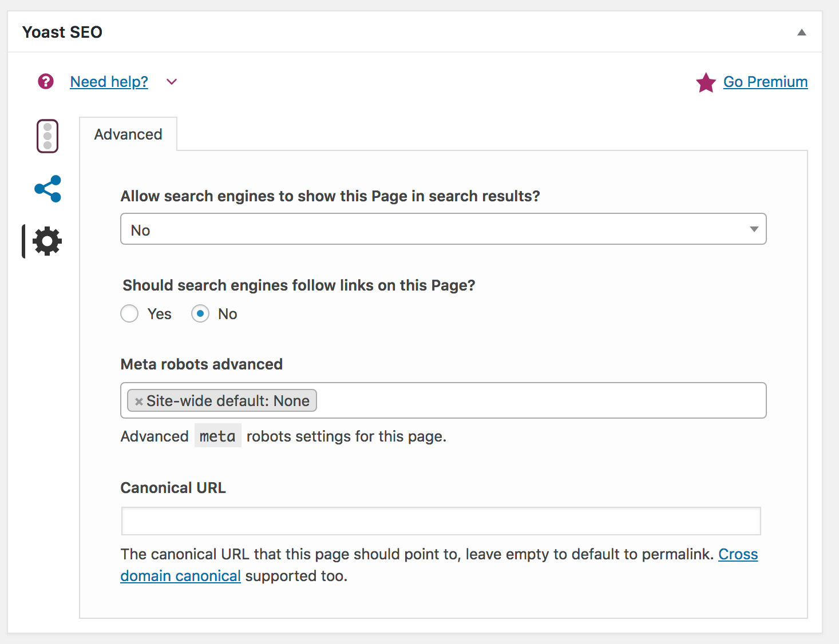
Task: Click the Yoast SEO panel title
Action: pos(62,32)
